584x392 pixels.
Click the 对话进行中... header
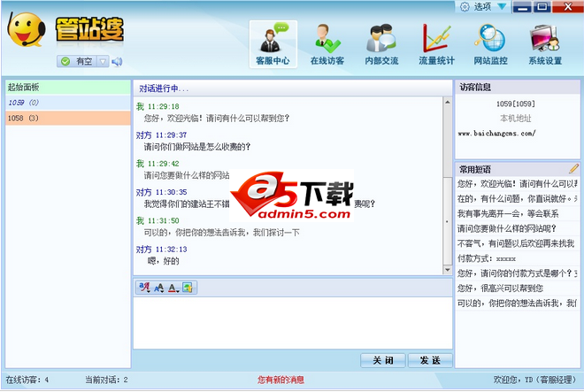(x=164, y=88)
